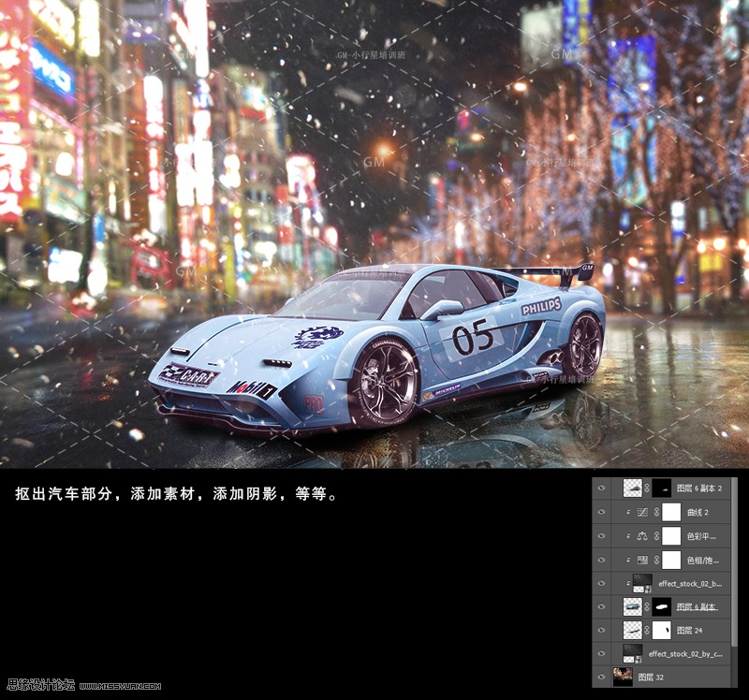Select white mask of 曲线 2
749x700 pixels.
pos(671,512)
